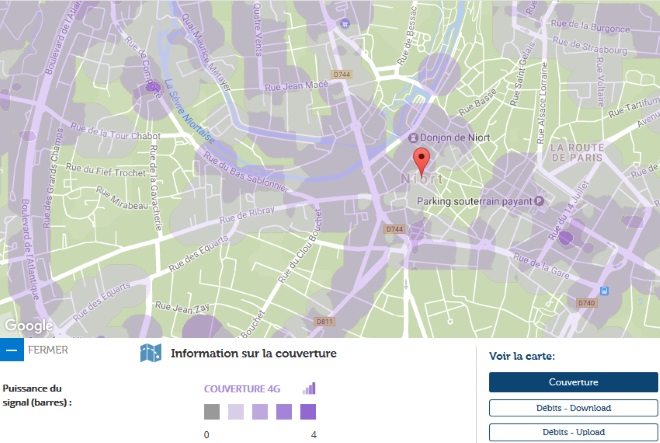This screenshot has height=443, width=660.
Task: Click the signal bars icon next to Couverture 4G
Action: coord(309,388)
